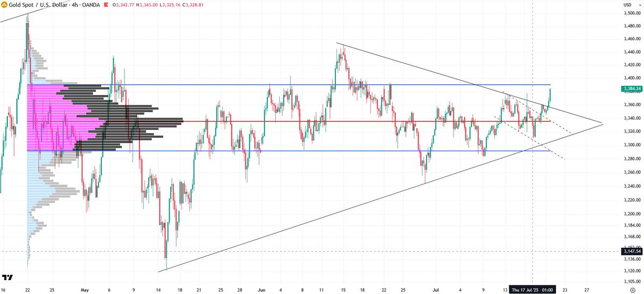The width and height of the screenshot is (644, 294).
Task: Click the 3,480.00 price axis label
Action: tap(631, 26)
